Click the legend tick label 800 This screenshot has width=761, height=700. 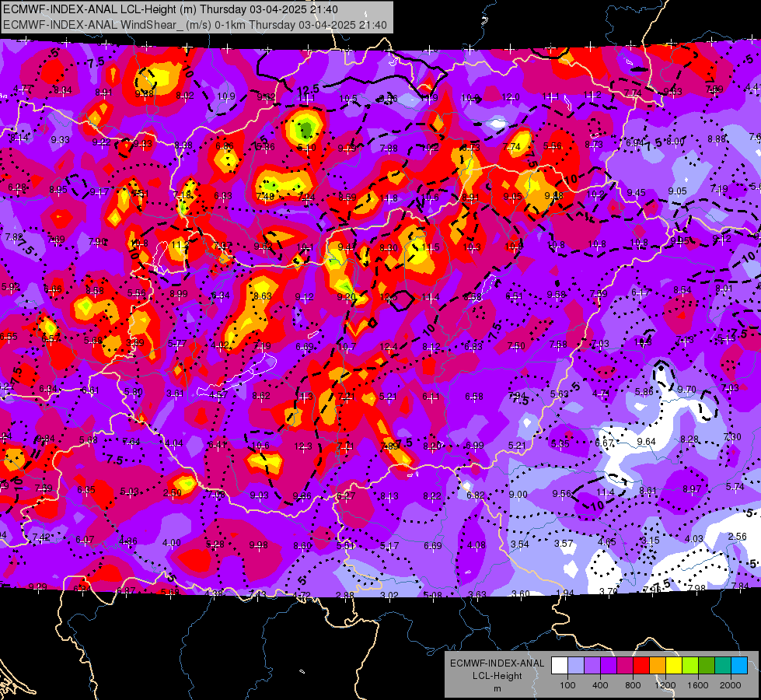click(633, 685)
